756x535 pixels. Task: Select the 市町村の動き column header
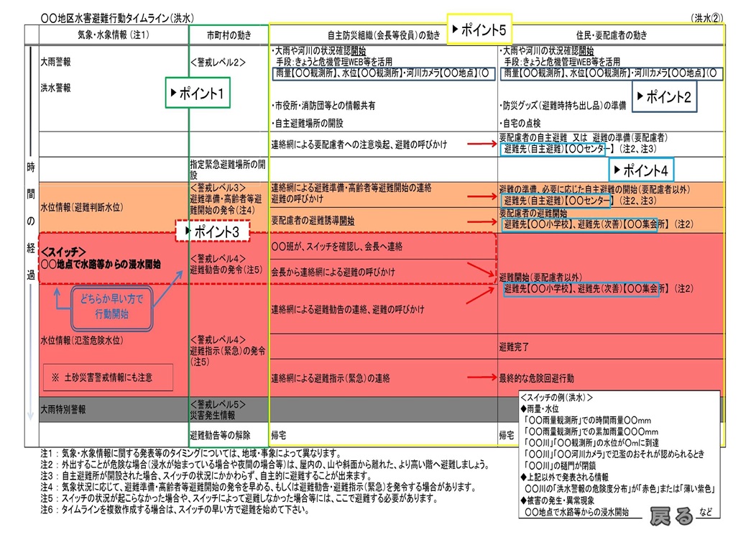(x=228, y=35)
